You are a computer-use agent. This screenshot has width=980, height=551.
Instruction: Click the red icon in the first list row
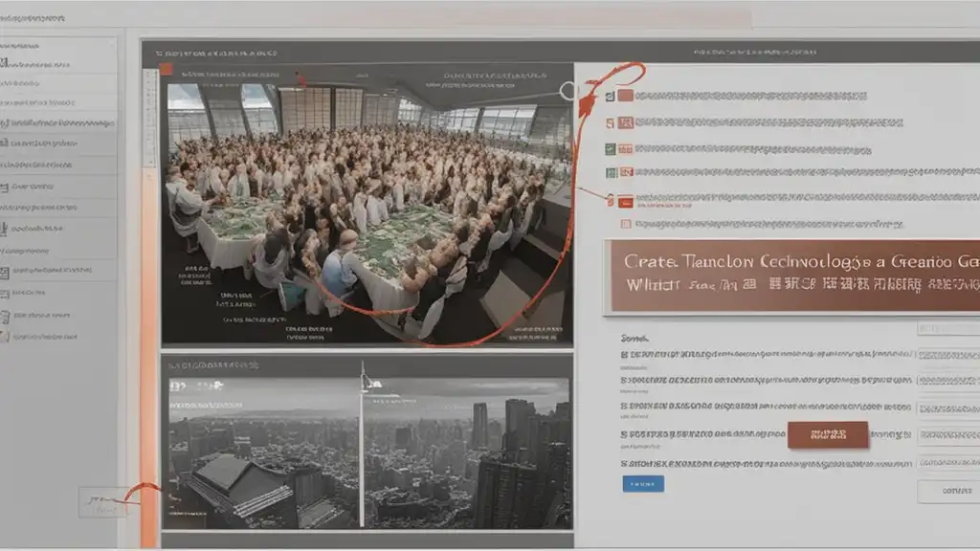point(625,96)
